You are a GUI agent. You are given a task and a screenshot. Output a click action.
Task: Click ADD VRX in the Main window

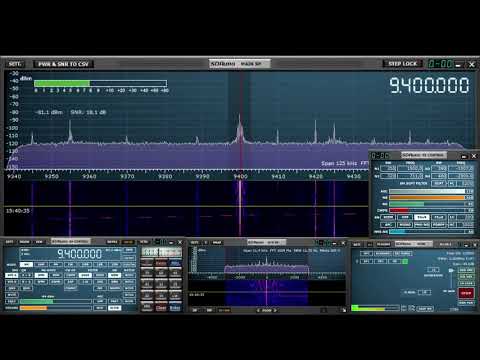click(466, 270)
